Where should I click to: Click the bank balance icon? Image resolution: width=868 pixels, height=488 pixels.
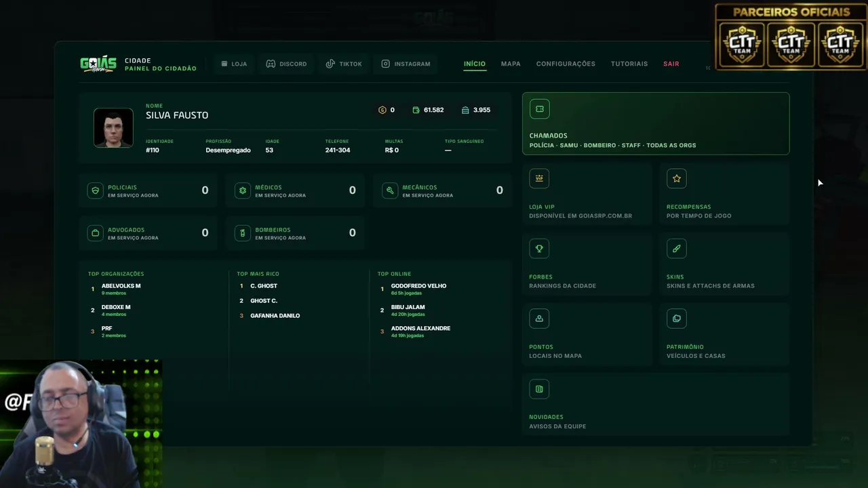point(465,110)
